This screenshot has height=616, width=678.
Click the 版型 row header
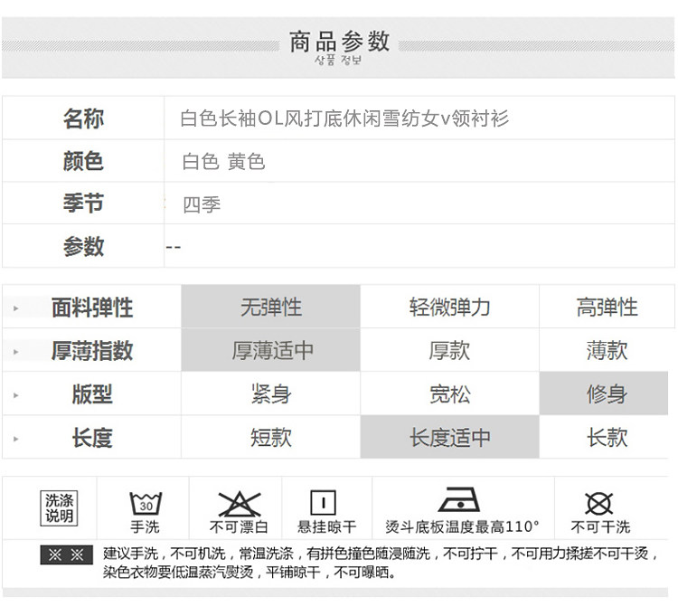92,394
